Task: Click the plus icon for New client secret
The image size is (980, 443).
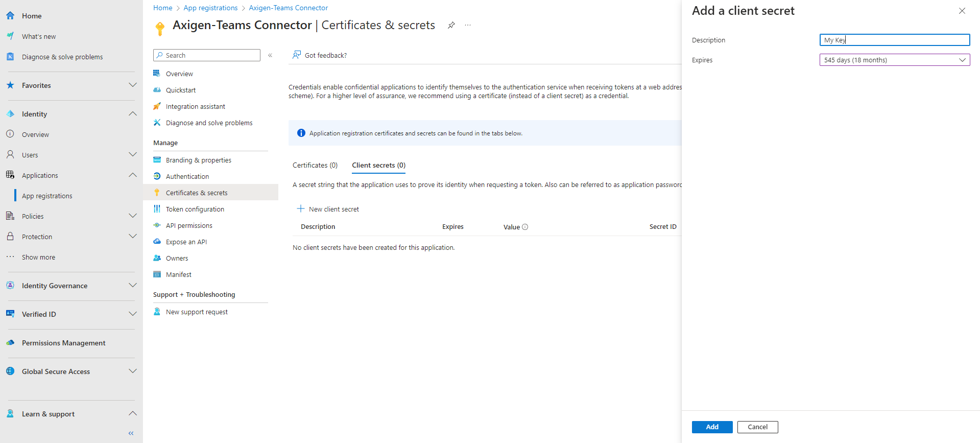Action: (301, 209)
